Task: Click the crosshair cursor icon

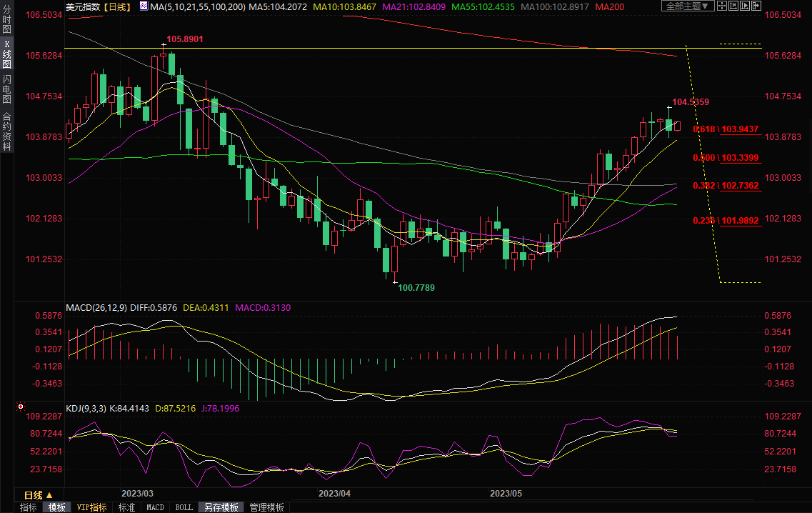Action: coord(722,6)
